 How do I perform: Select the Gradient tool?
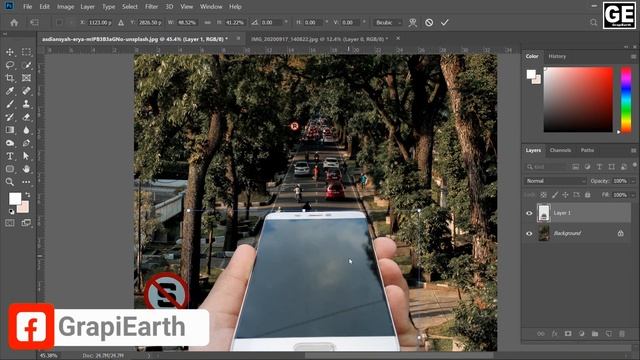(x=10, y=130)
